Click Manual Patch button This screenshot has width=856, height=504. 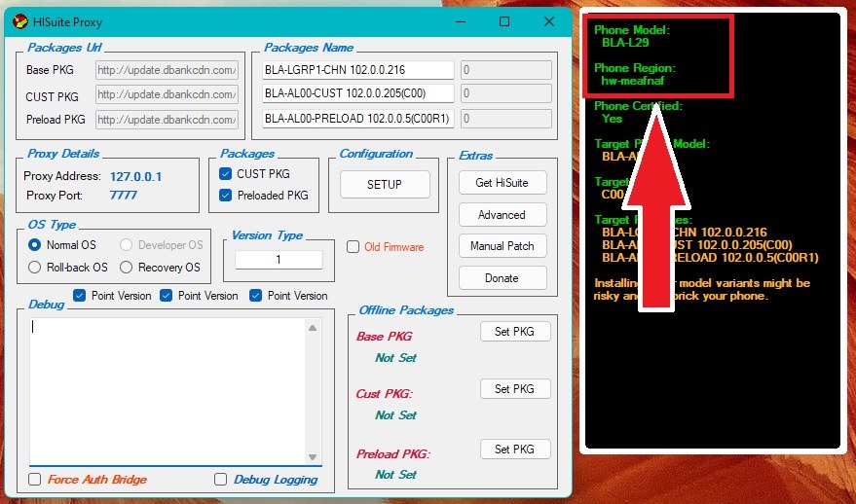click(x=502, y=246)
